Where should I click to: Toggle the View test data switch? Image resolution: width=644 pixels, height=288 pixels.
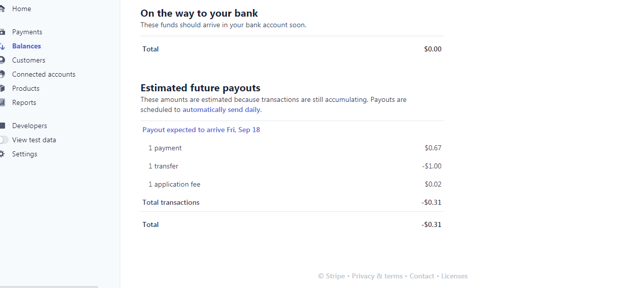4,140
